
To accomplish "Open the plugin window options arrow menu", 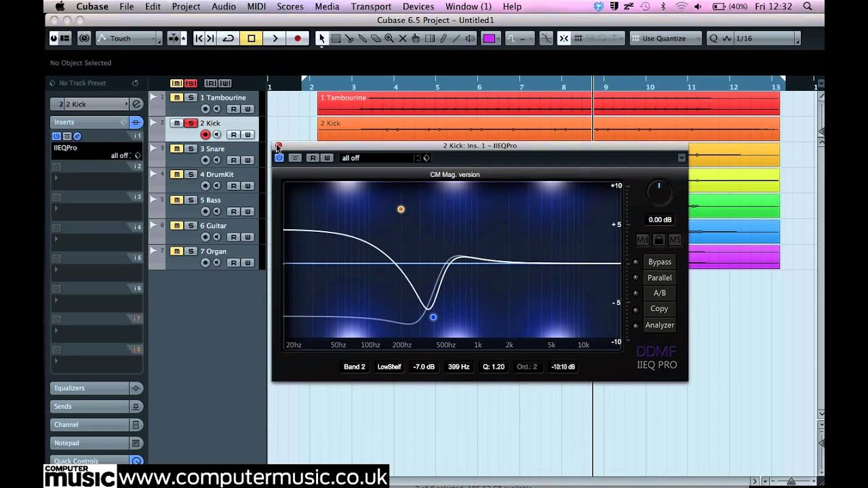I will click(x=682, y=158).
